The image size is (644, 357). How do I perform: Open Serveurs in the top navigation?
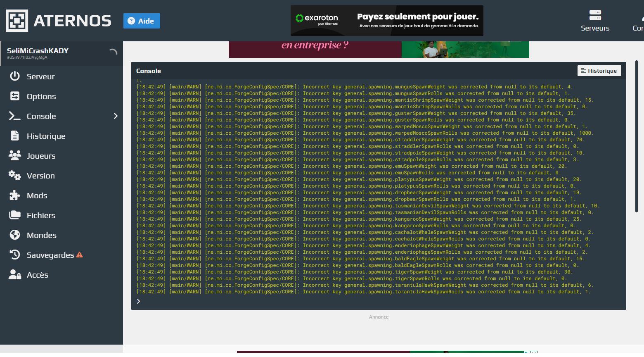(x=595, y=21)
